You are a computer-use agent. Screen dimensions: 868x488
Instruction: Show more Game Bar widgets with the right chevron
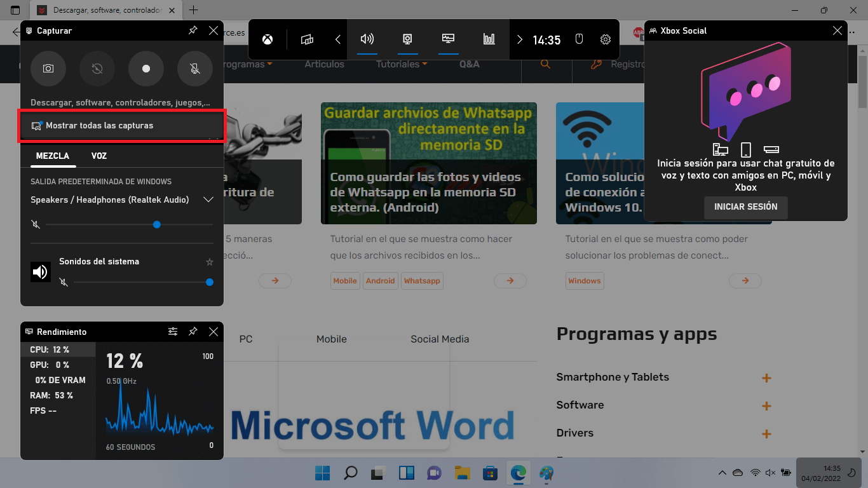coord(520,39)
